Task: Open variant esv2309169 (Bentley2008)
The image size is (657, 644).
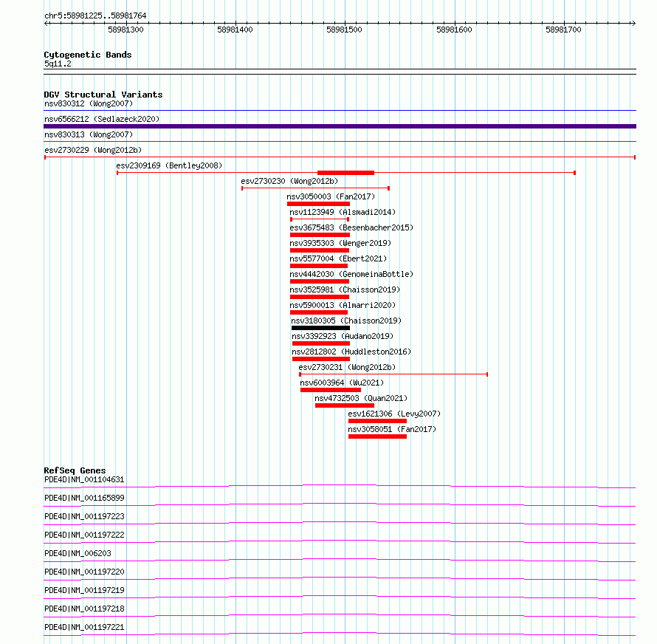Action: click(169, 165)
